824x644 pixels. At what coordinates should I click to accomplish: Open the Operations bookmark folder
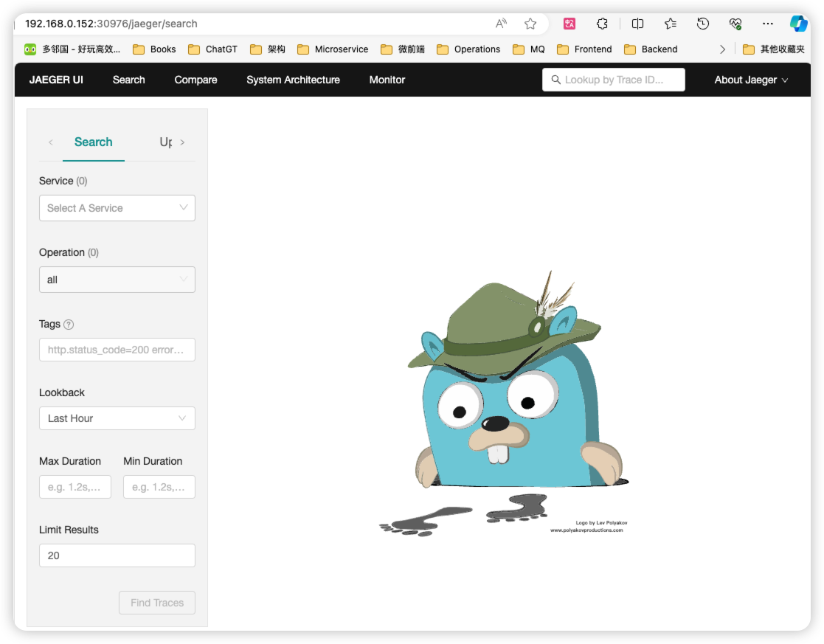(x=468, y=49)
